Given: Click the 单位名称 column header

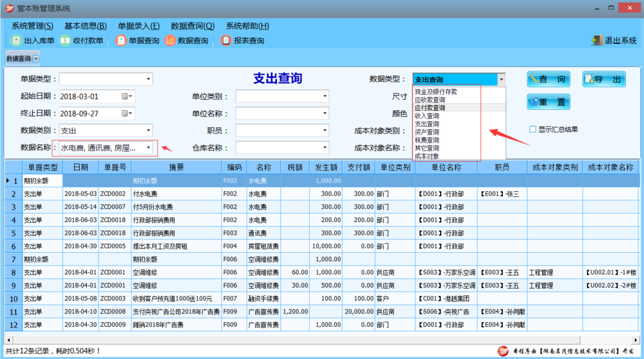Looking at the screenshot, I should point(446,167).
